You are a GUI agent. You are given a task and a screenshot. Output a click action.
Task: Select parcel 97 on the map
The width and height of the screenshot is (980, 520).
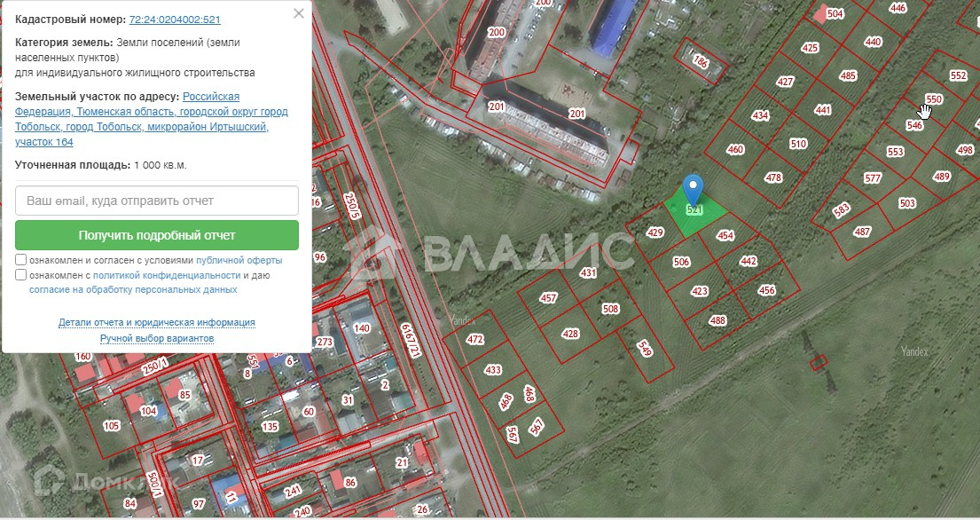click(198, 504)
